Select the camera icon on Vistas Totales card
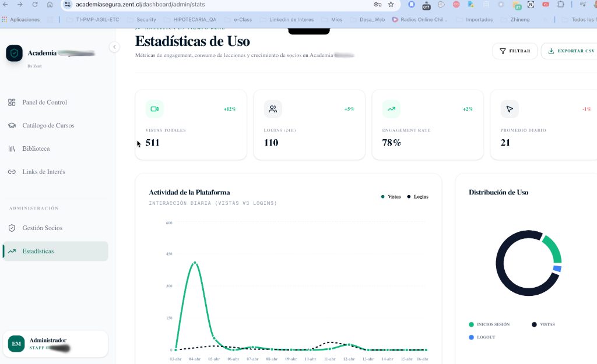The height and width of the screenshot is (364, 597). pos(154,109)
